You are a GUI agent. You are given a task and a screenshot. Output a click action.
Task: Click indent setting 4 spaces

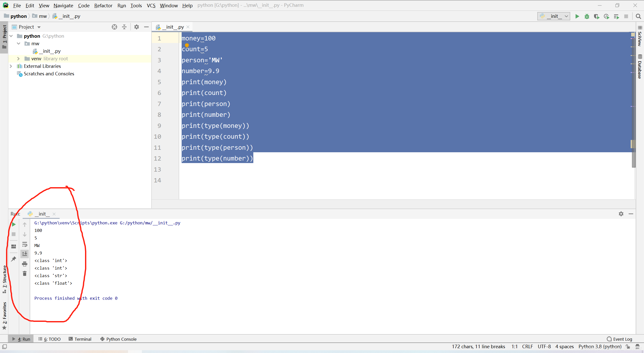click(564, 347)
